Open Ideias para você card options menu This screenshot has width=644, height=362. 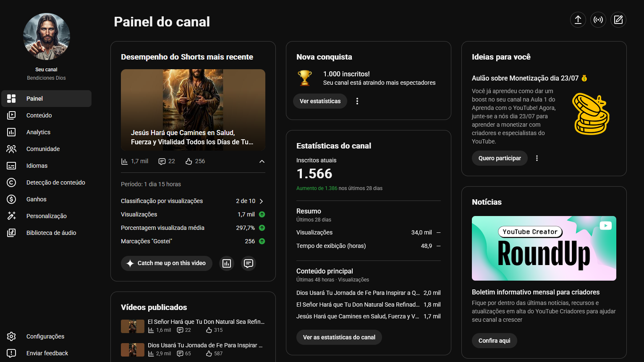pyautogui.click(x=537, y=158)
